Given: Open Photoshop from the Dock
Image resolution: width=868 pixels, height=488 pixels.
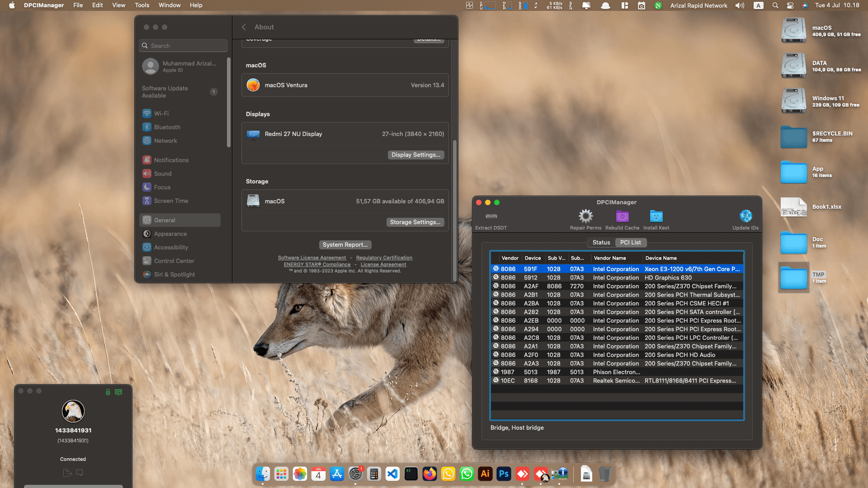Looking at the screenshot, I should (504, 474).
